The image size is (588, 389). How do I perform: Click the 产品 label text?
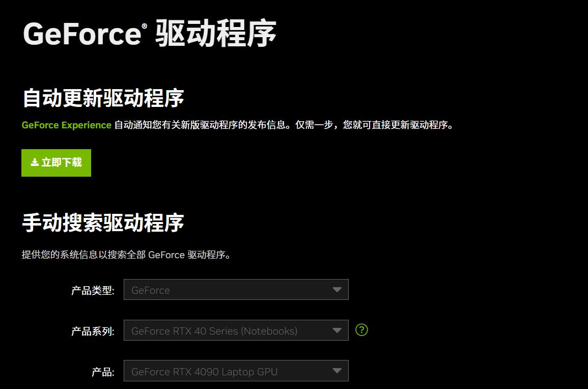(103, 372)
